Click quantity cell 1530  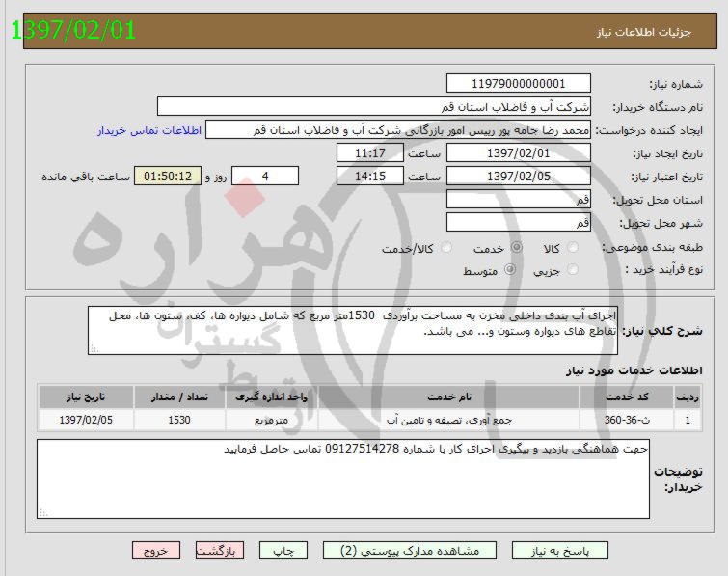(179, 420)
